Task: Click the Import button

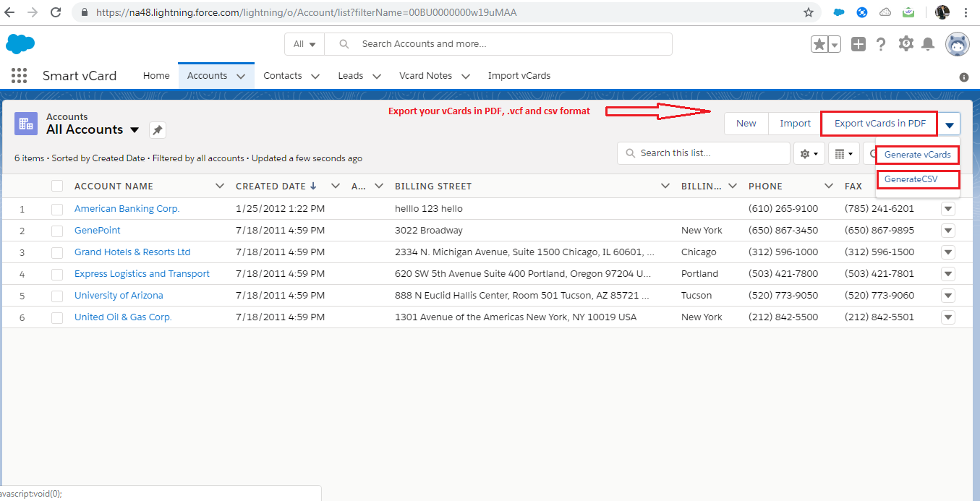Action: coord(795,124)
